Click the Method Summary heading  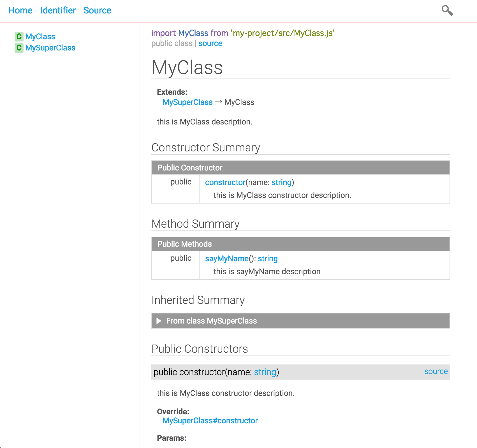[x=195, y=224]
